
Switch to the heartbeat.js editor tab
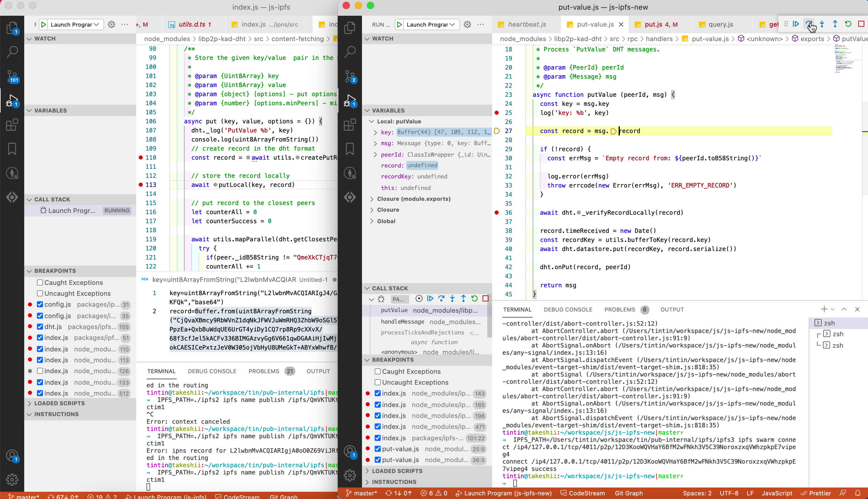click(526, 24)
